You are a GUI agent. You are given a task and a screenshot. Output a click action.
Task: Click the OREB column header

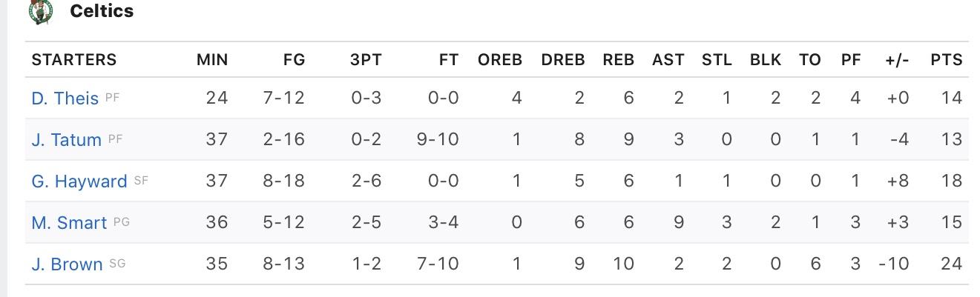pyautogui.click(x=500, y=60)
